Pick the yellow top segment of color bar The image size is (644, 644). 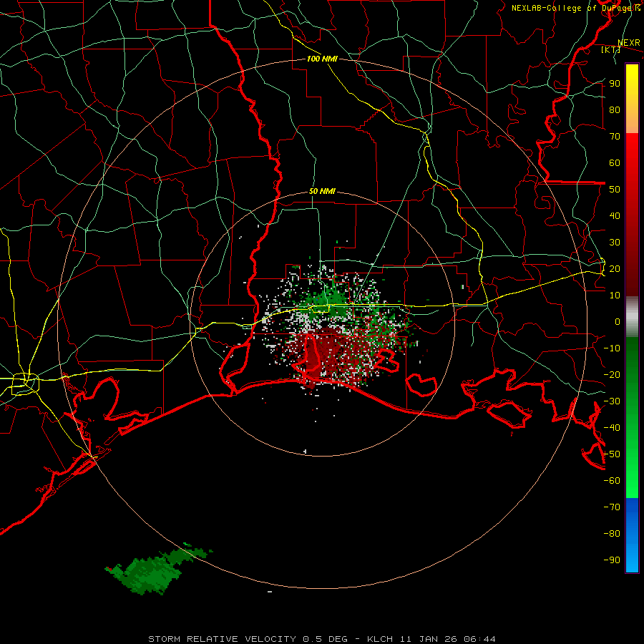[632, 99]
